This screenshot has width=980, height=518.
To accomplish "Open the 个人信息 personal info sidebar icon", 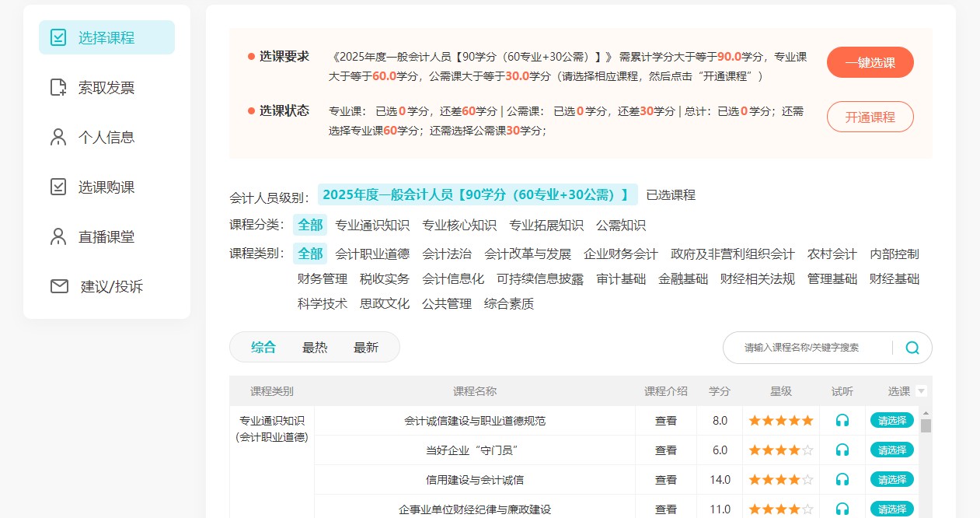I will click(x=58, y=136).
